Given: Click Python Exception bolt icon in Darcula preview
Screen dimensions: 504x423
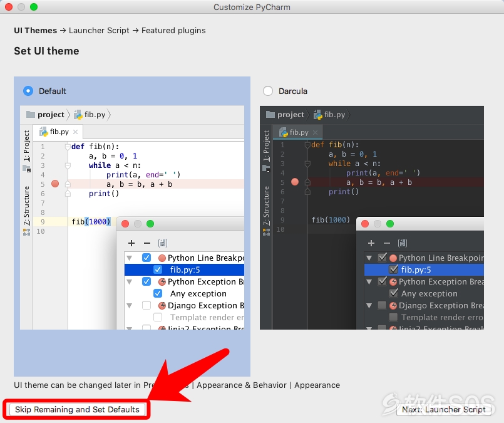Looking at the screenshot, I should click(x=393, y=282).
